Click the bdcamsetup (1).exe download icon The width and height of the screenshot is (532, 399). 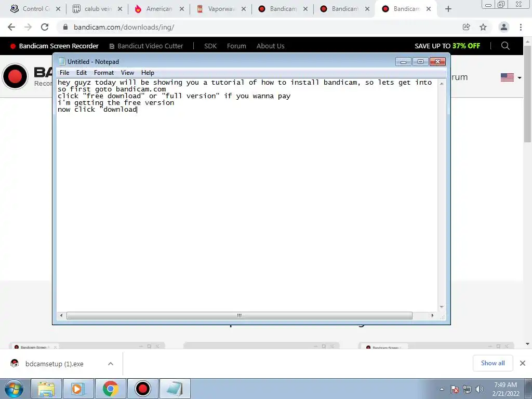15,363
